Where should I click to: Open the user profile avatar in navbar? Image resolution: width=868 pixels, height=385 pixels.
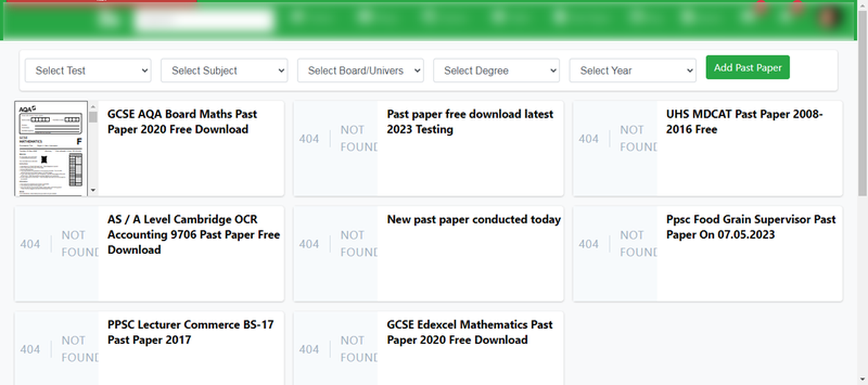[829, 17]
